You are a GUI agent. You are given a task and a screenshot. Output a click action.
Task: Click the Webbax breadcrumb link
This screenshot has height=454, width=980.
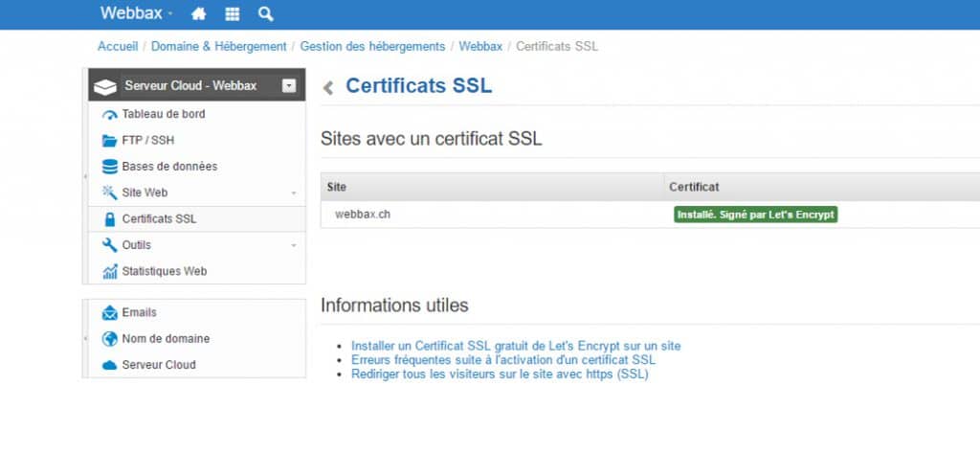pos(480,46)
